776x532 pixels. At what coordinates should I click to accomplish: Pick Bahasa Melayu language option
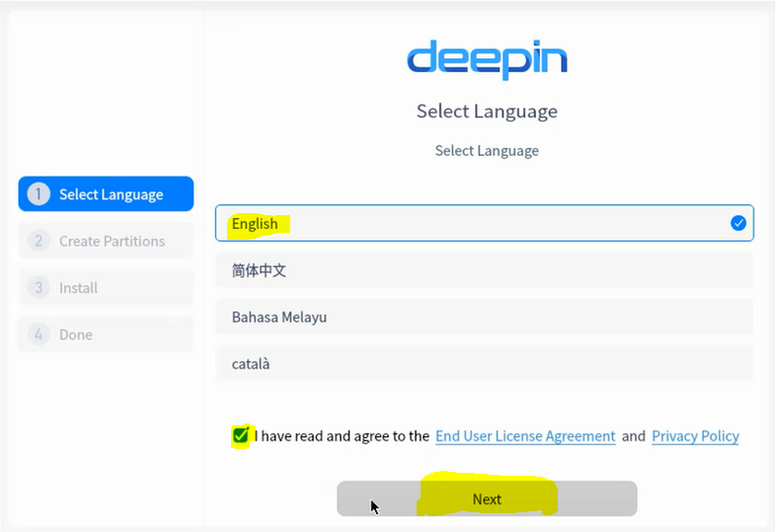coord(484,317)
